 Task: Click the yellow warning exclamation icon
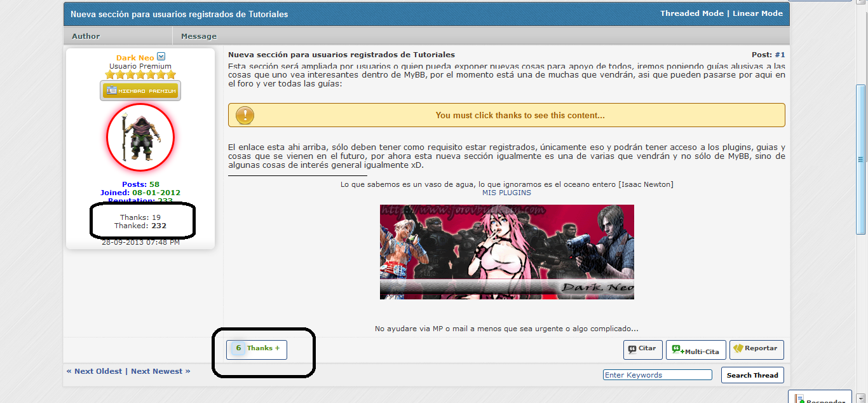click(x=245, y=116)
